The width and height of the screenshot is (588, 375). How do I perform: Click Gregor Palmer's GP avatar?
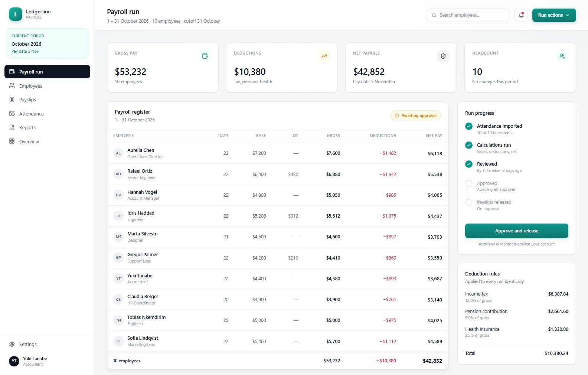coord(118,257)
